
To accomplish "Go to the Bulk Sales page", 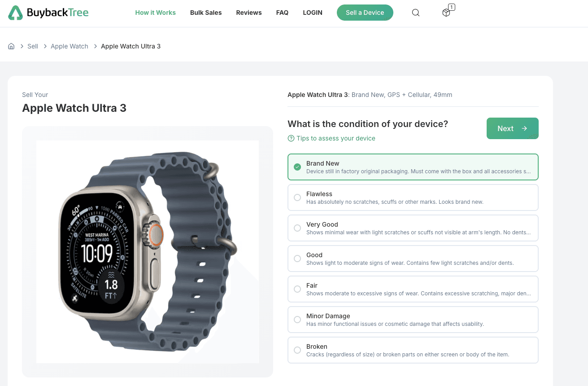I will point(206,13).
